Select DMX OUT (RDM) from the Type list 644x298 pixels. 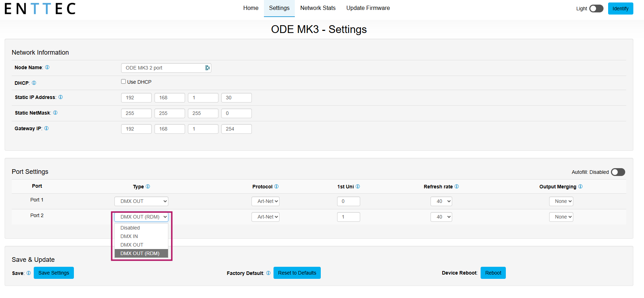coord(141,253)
